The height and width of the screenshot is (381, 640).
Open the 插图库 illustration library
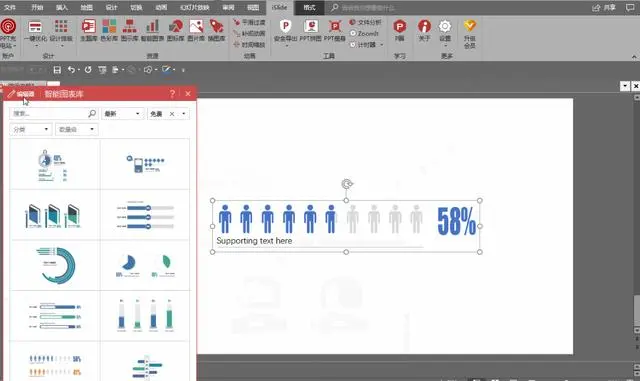pyautogui.click(x=216, y=30)
